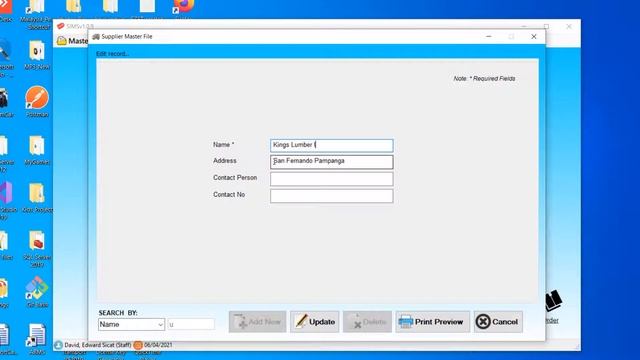Click Update to save the supplier record

point(315,322)
